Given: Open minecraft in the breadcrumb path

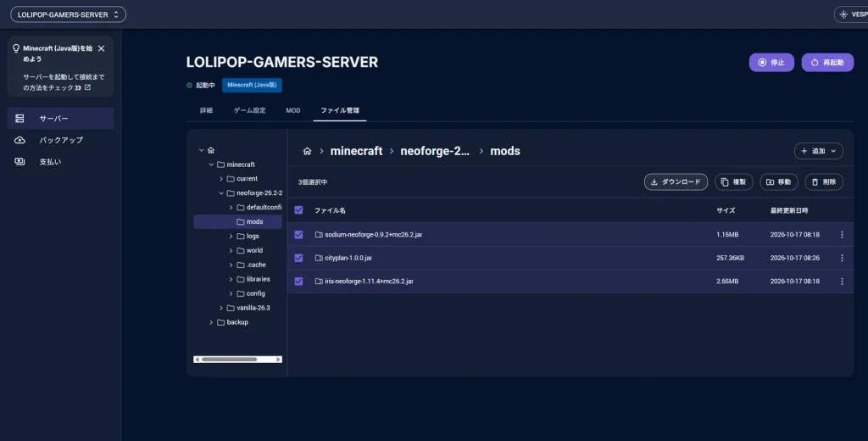Looking at the screenshot, I should [357, 151].
